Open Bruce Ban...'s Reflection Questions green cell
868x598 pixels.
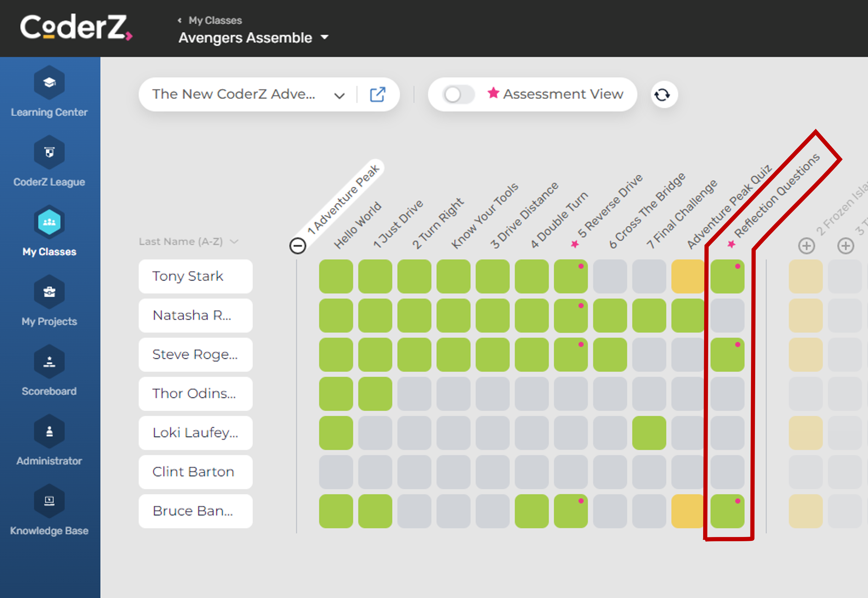tap(727, 511)
